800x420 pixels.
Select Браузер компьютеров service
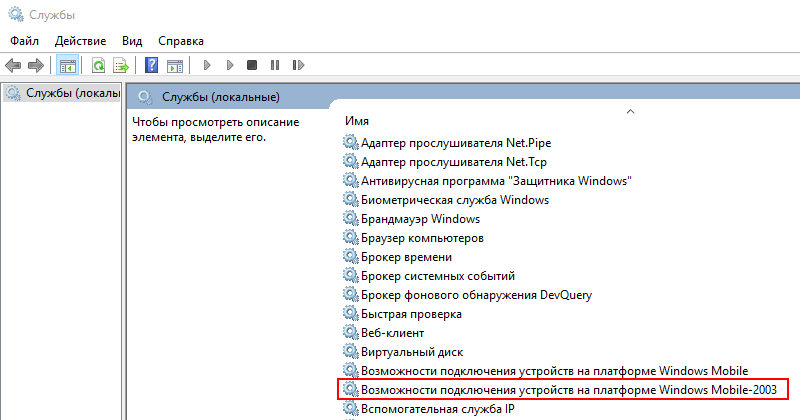[x=413, y=238]
